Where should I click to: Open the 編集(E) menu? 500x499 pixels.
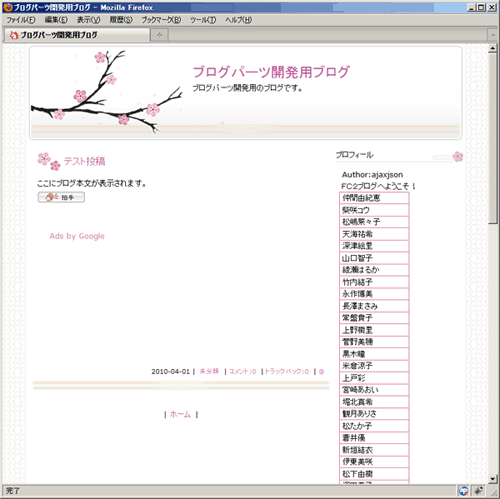click(56, 20)
